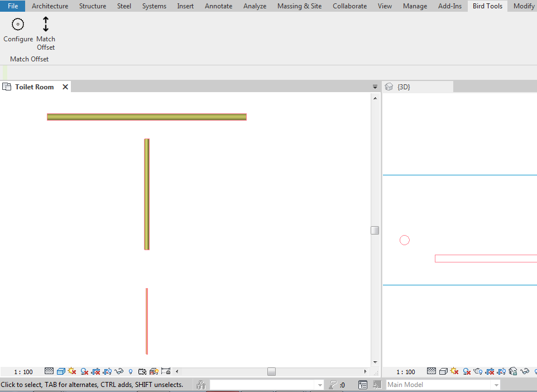Toggle Shadows in 3D view
The image size is (537, 392).
click(467, 371)
